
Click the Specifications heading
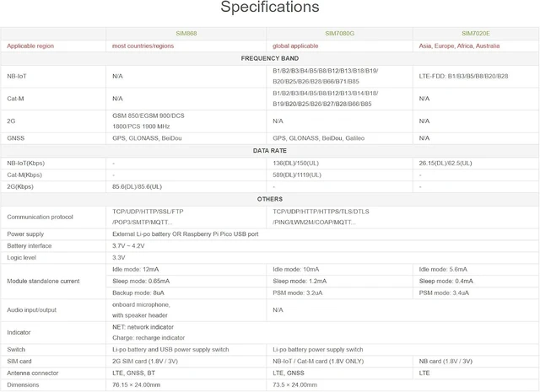[x=270, y=7]
